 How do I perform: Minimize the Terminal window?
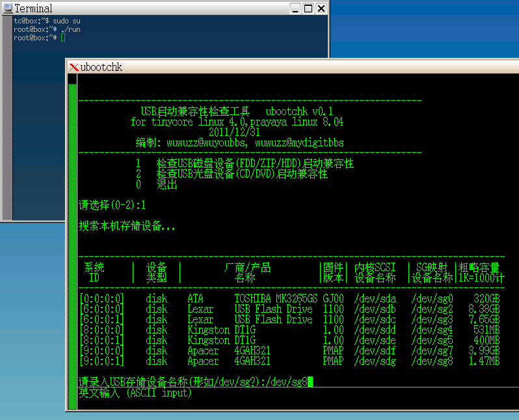click(295, 8)
